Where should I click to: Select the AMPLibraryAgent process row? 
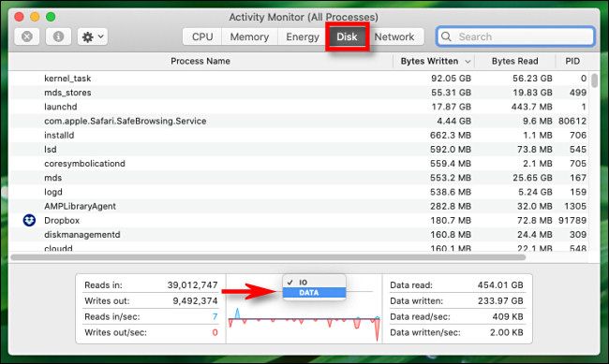click(299, 206)
